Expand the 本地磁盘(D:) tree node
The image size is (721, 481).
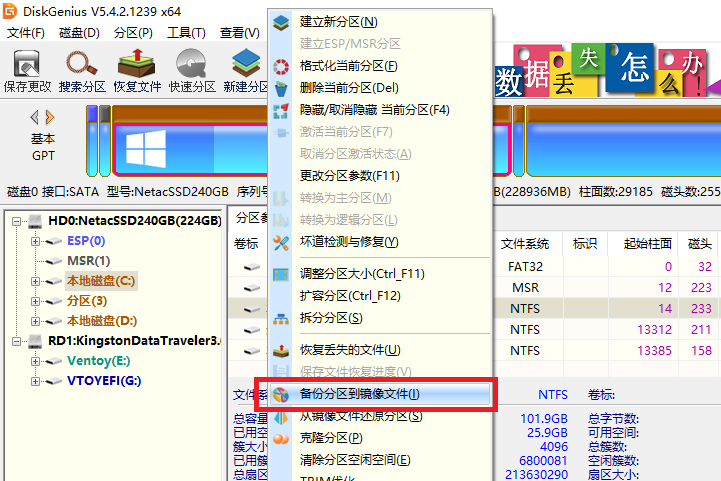click(x=35, y=321)
